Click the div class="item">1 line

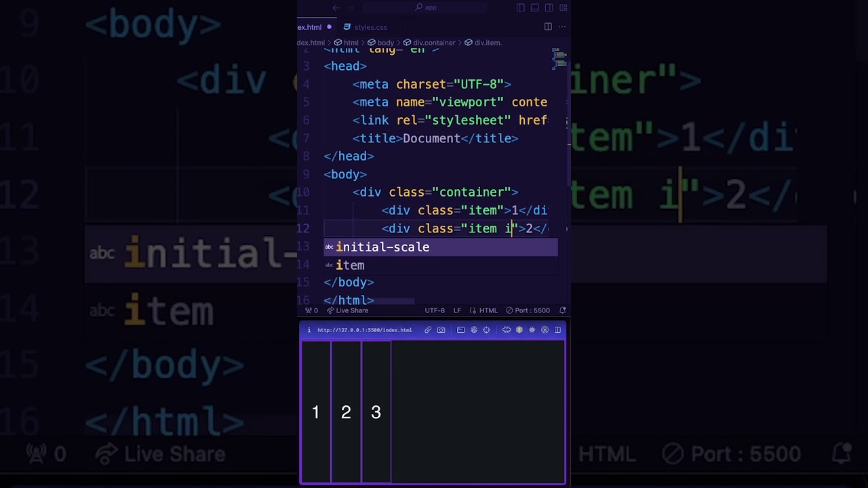pos(465,210)
